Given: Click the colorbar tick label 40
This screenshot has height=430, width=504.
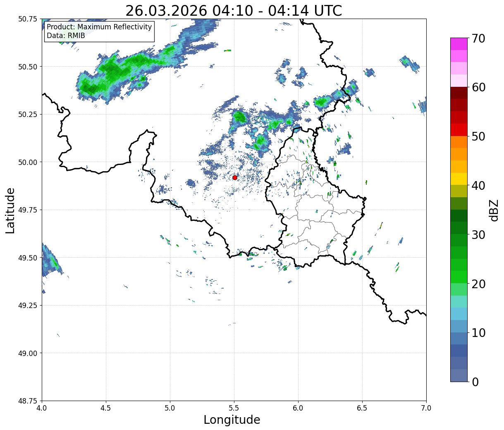Looking at the screenshot, I should click(478, 186).
